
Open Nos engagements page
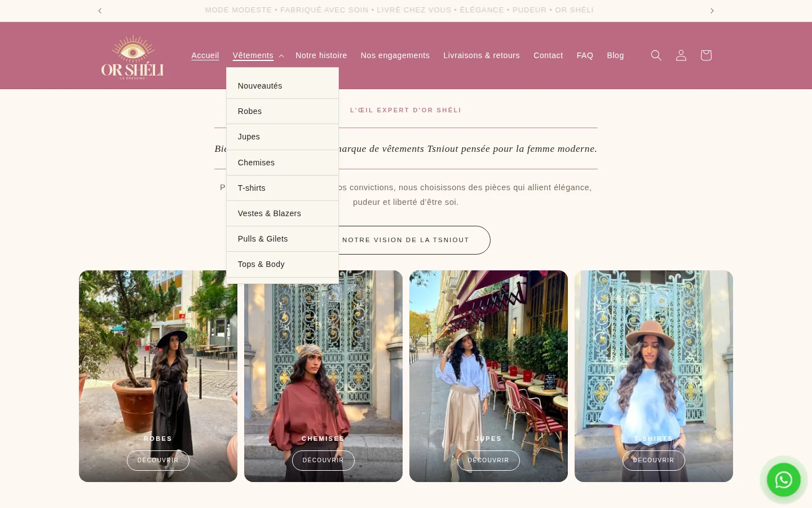click(x=395, y=55)
